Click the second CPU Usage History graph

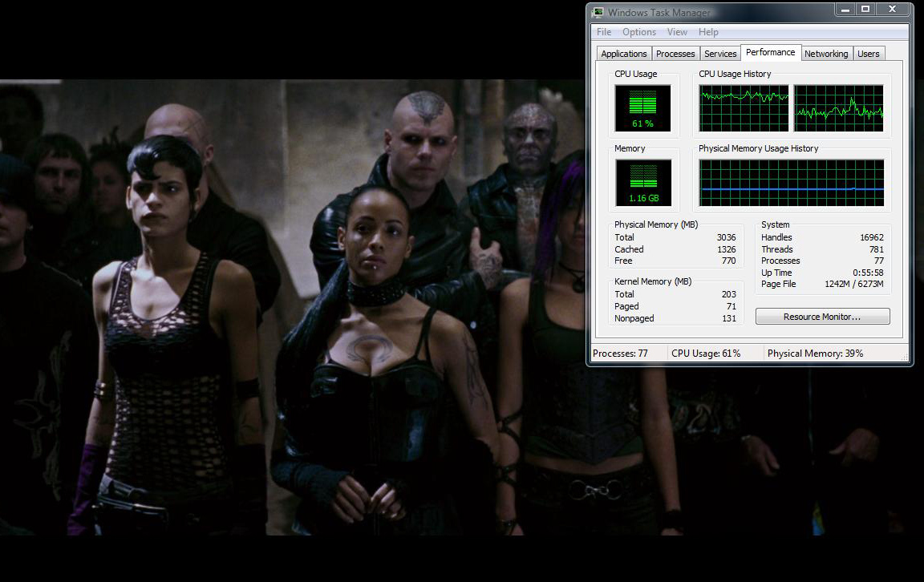coord(838,107)
